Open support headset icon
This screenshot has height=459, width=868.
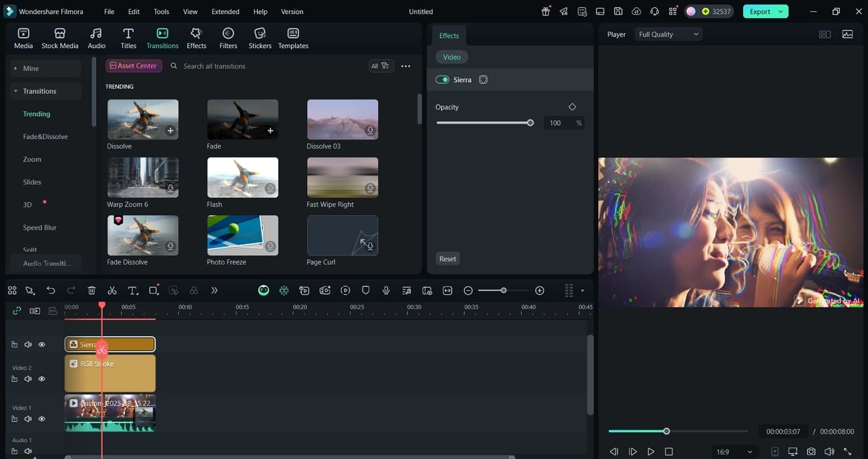[x=654, y=11]
